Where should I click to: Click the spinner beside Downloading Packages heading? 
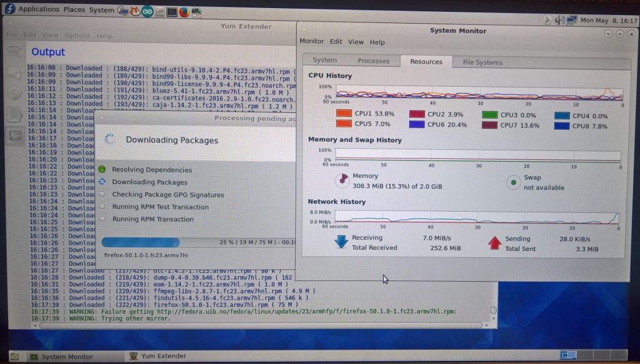(x=109, y=139)
